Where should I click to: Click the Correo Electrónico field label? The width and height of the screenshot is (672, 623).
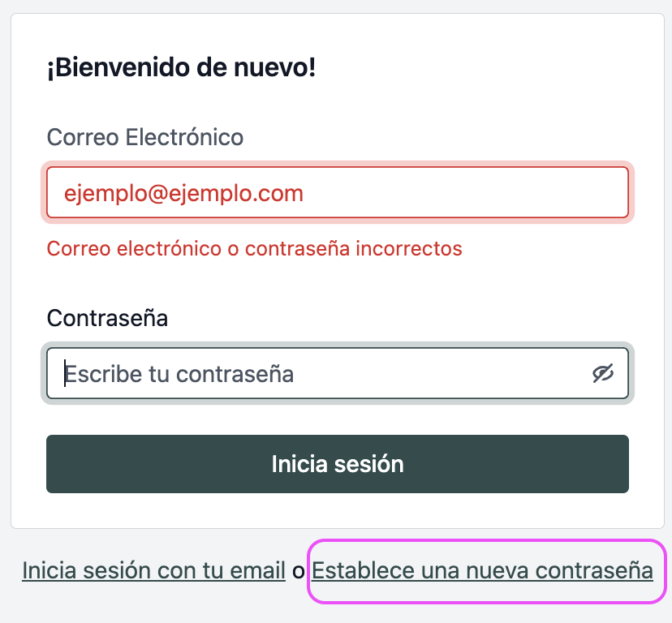(145, 137)
